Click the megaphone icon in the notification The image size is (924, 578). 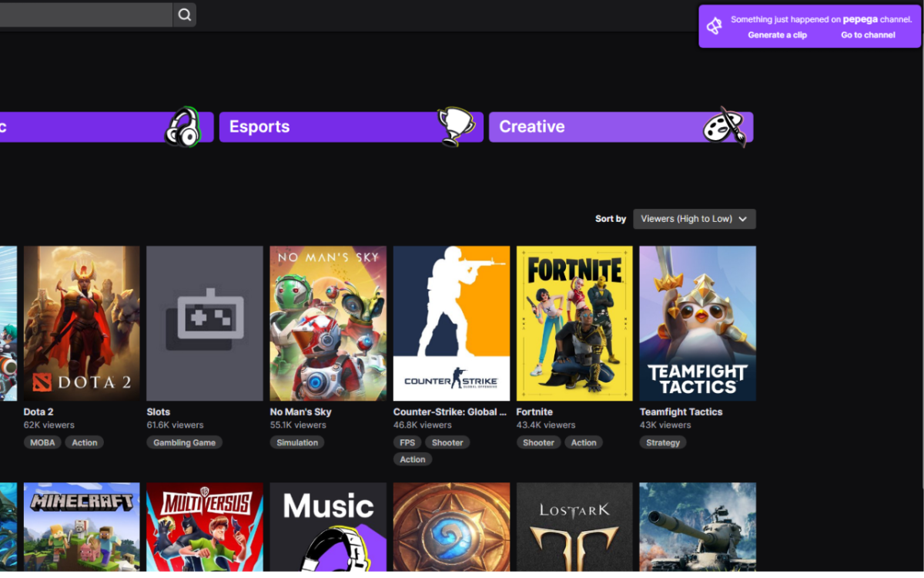[715, 26]
